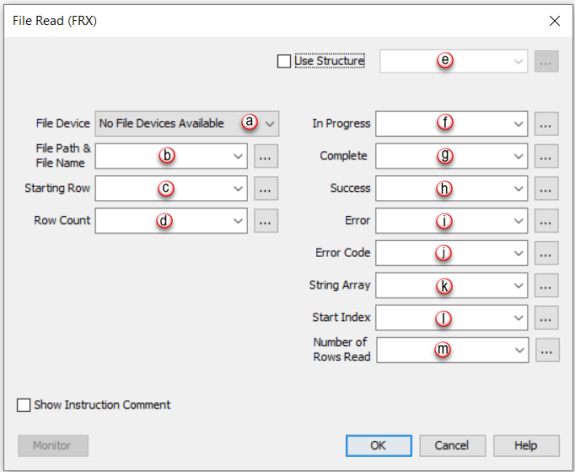The height and width of the screenshot is (472, 575).
Task: Open the Error Code dropdown
Action: 451,253
